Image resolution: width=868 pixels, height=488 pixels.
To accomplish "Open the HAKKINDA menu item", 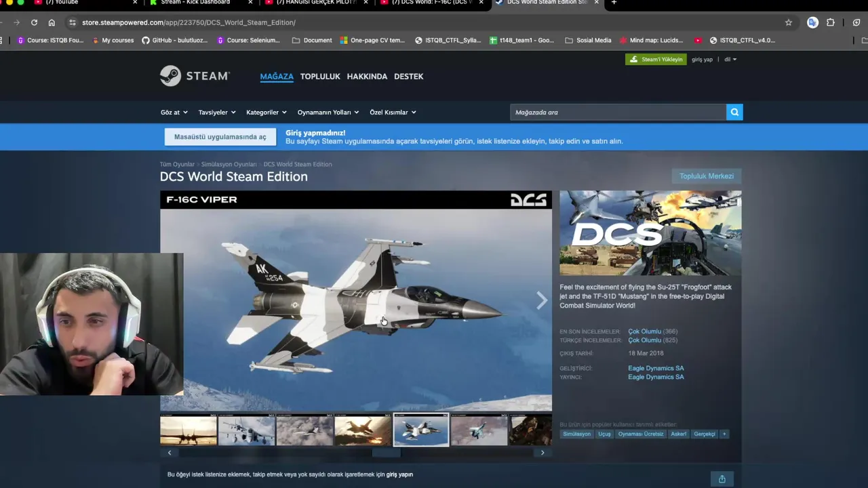I will (367, 77).
